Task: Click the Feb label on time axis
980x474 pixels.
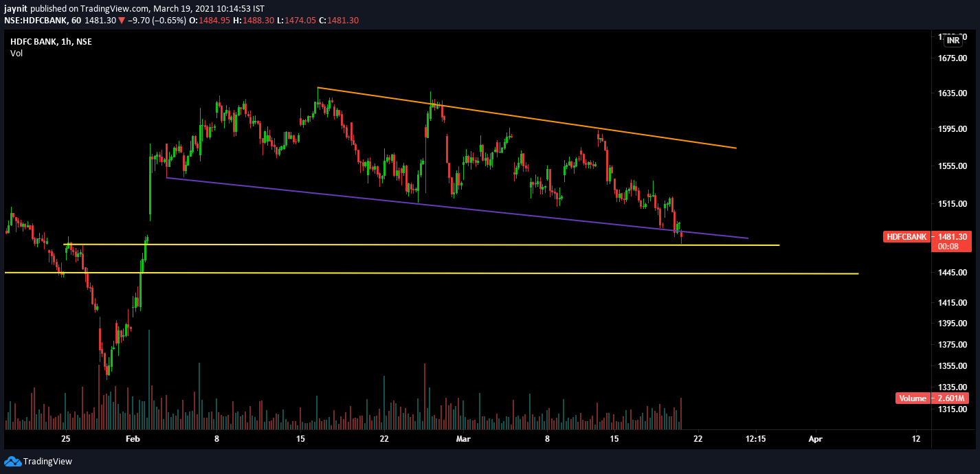Action: click(133, 438)
